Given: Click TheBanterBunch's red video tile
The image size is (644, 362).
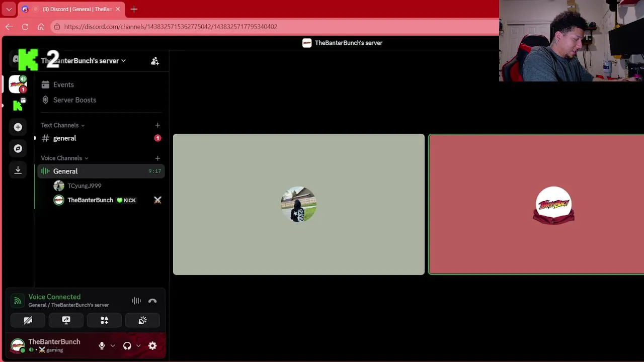Looking at the screenshot, I should click(x=536, y=204).
